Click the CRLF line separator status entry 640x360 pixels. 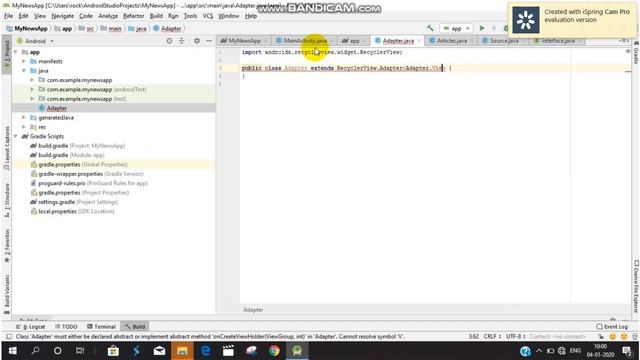[492, 336]
